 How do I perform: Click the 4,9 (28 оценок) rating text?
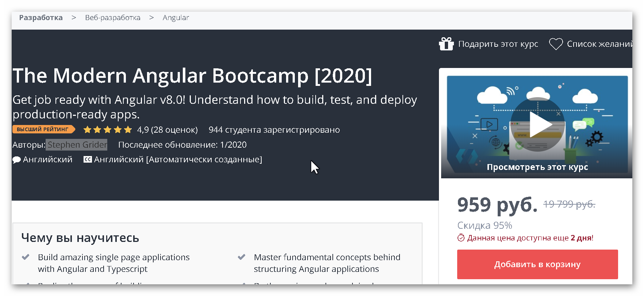[x=167, y=130]
